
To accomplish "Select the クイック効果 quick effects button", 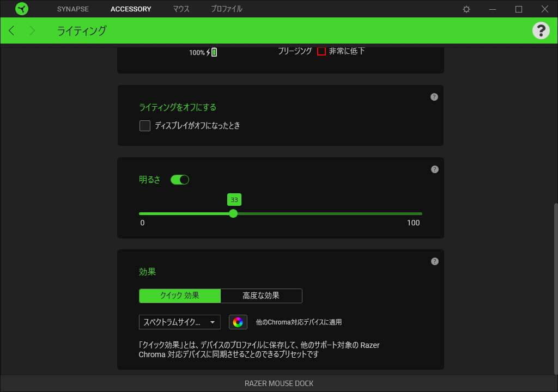I will point(180,296).
